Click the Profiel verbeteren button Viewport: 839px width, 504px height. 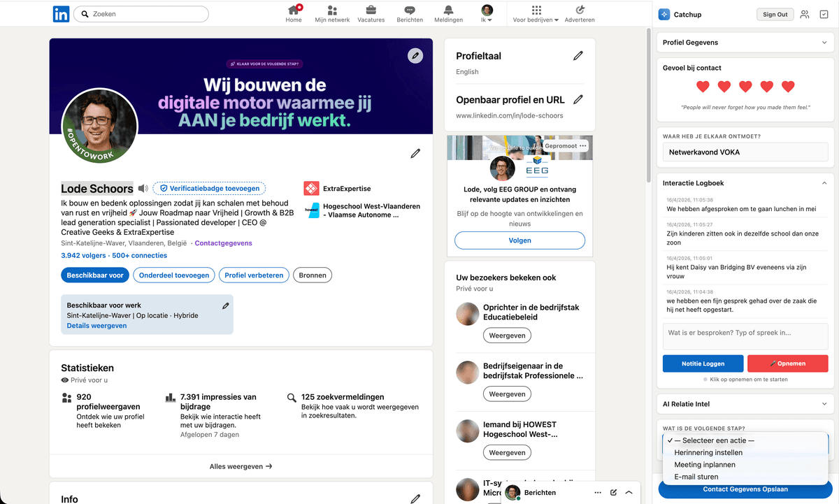click(x=254, y=275)
